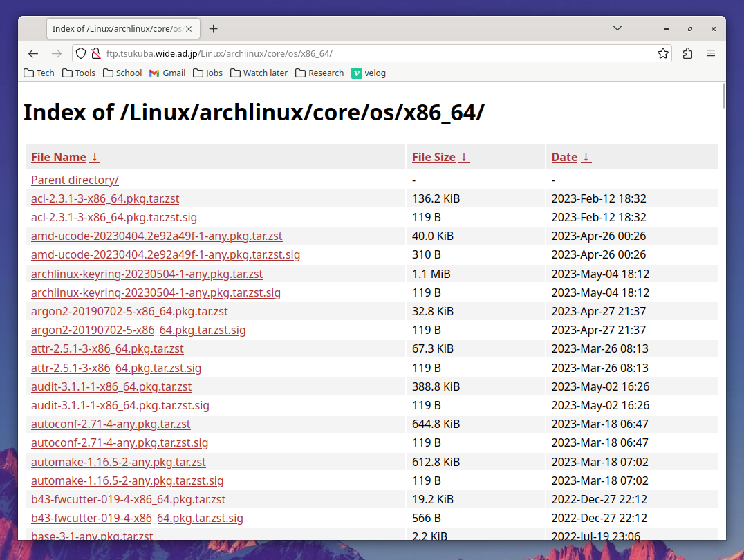The image size is (744, 560).
Task: Open the extensions puzzle icon
Action: (x=687, y=53)
